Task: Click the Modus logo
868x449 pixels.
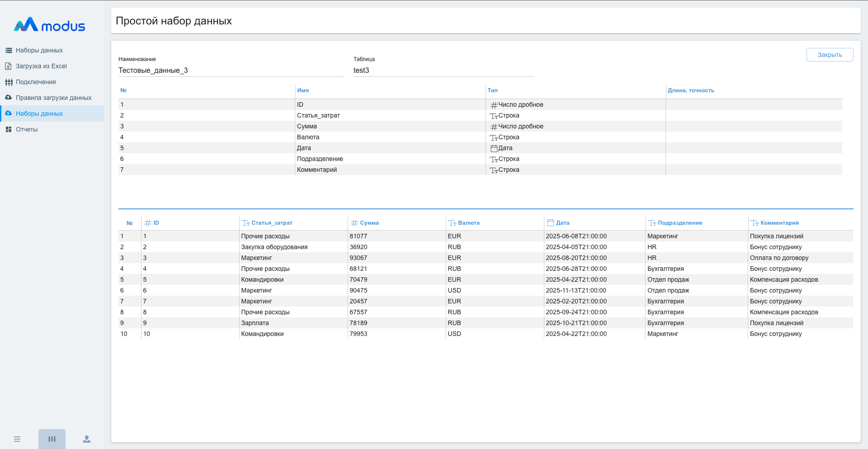Action: pyautogui.click(x=49, y=25)
